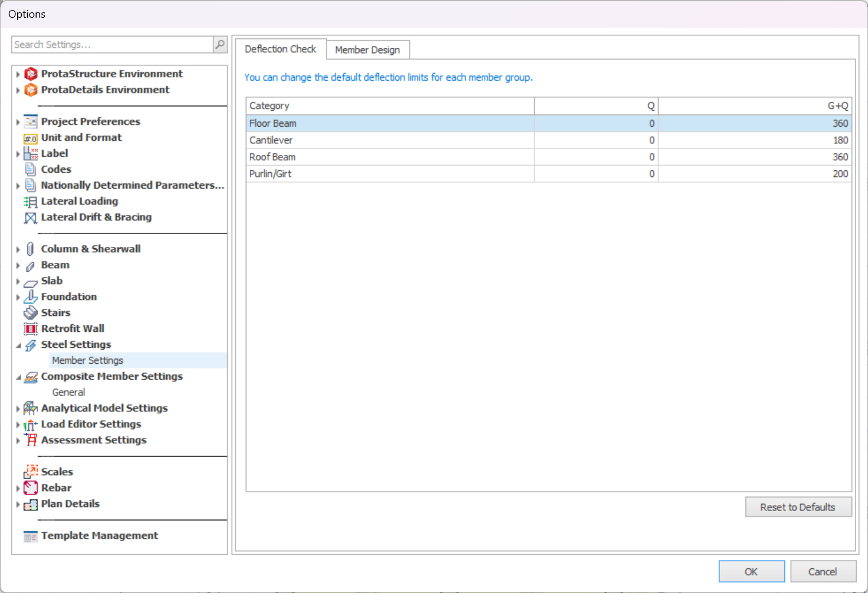Image resolution: width=868 pixels, height=593 pixels.
Task: Click the Stairs icon
Action: [x=31, y=313]
